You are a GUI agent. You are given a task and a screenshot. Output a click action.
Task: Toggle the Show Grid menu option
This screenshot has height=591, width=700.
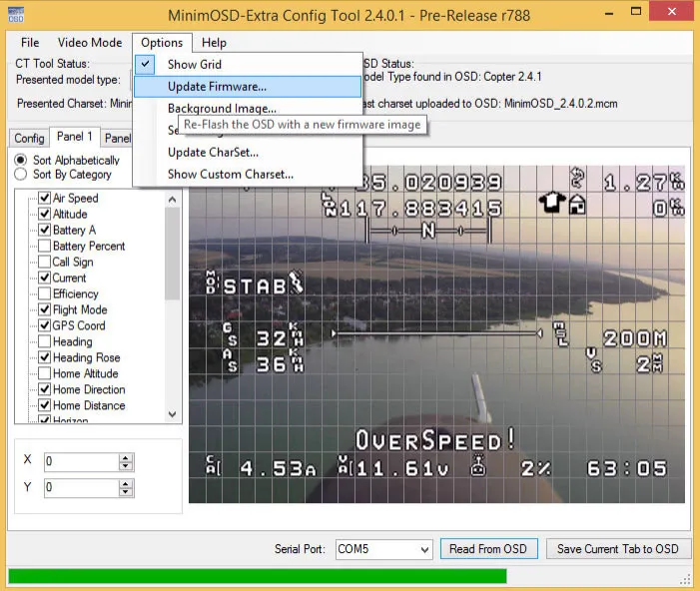click(194, 64)
